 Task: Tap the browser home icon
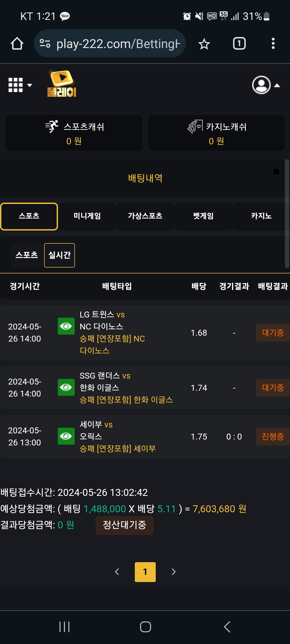[x=17, y=43]
